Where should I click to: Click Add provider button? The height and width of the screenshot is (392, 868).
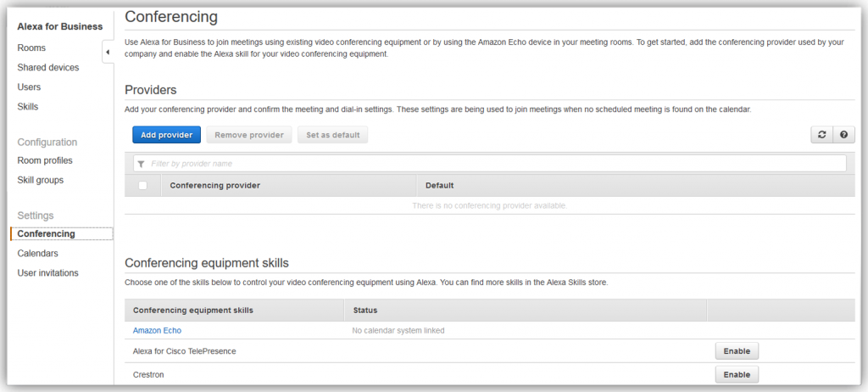167,135
